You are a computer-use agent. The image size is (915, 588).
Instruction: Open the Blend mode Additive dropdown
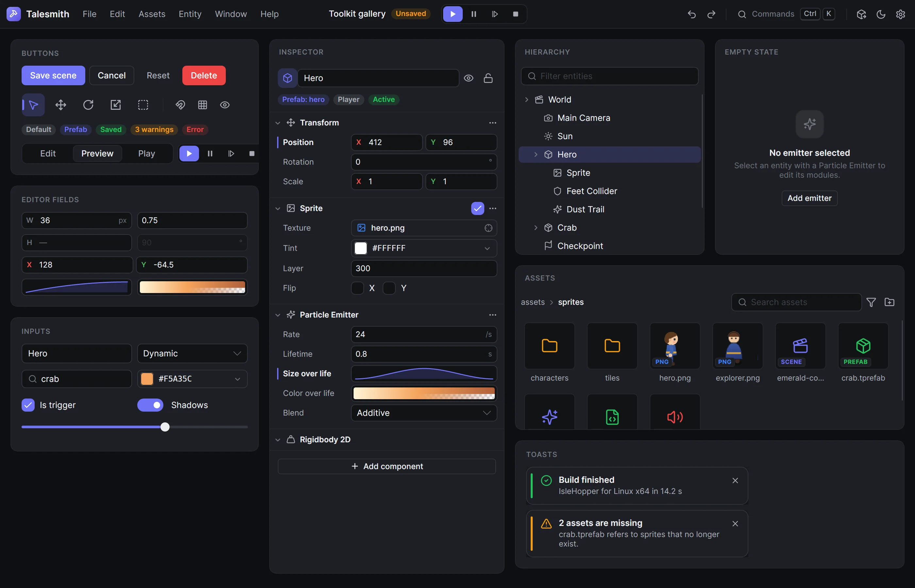424,413
